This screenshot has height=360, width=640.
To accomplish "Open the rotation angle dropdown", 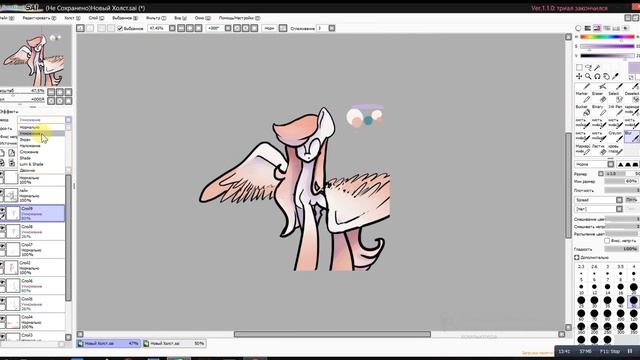I will [x=228, y=28].
